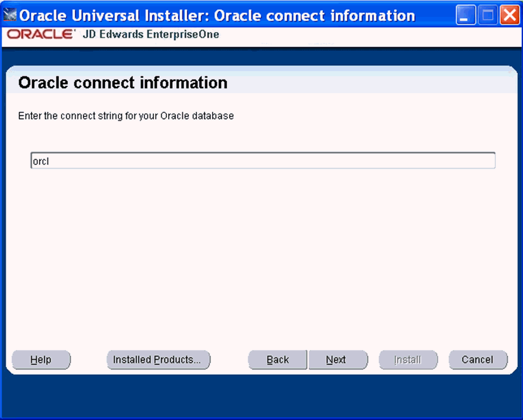Minimize the installer window
This screenshot has width=523, height=420.
coord(465,15)
